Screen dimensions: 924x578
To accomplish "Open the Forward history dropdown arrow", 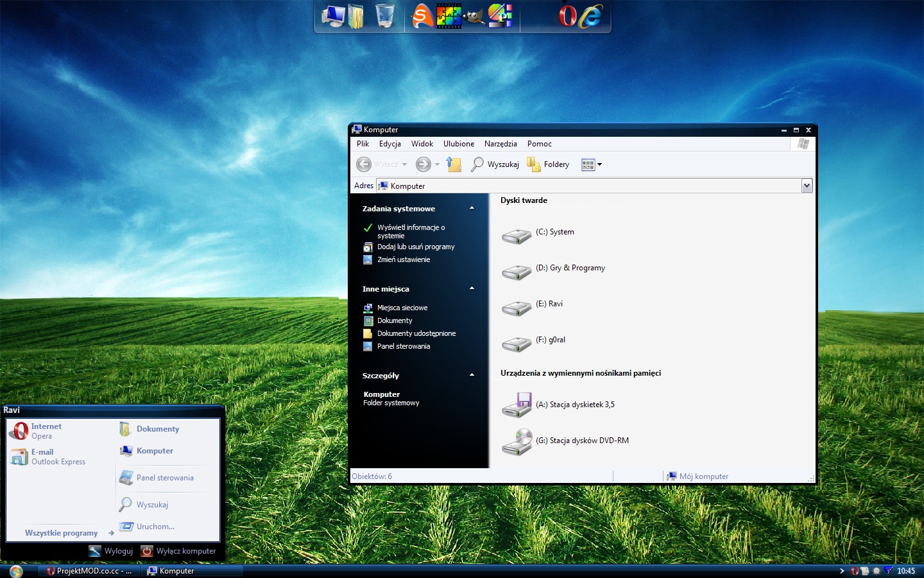I will tap(437, 164).
